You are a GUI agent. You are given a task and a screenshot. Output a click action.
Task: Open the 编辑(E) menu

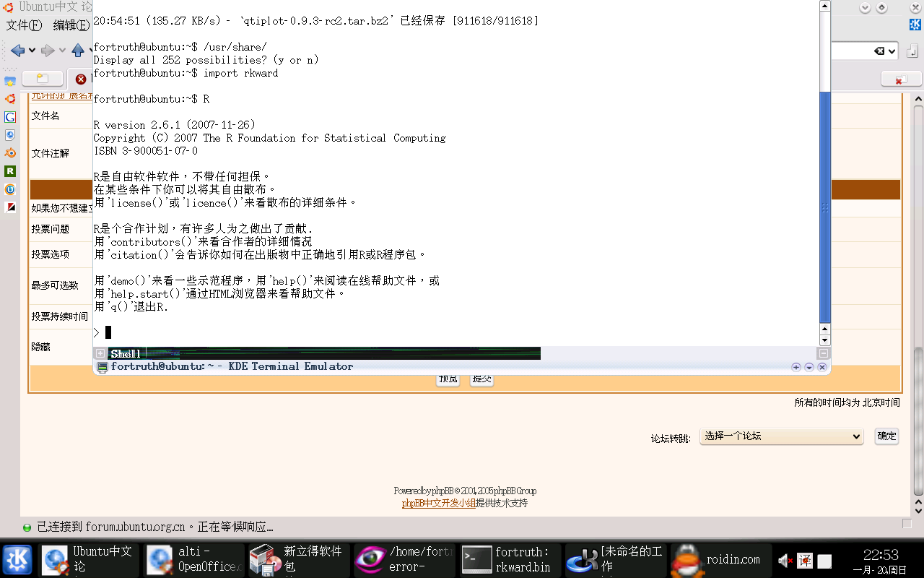point(71,25)
